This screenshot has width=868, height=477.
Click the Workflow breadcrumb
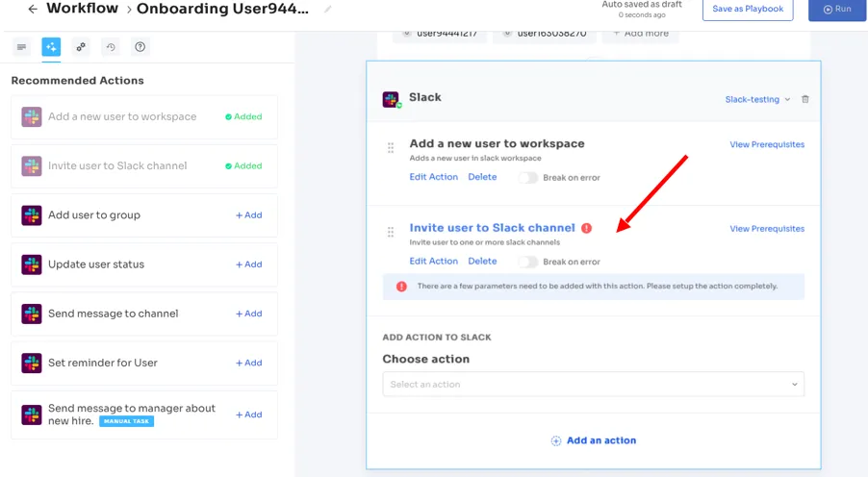coord(82,9)
